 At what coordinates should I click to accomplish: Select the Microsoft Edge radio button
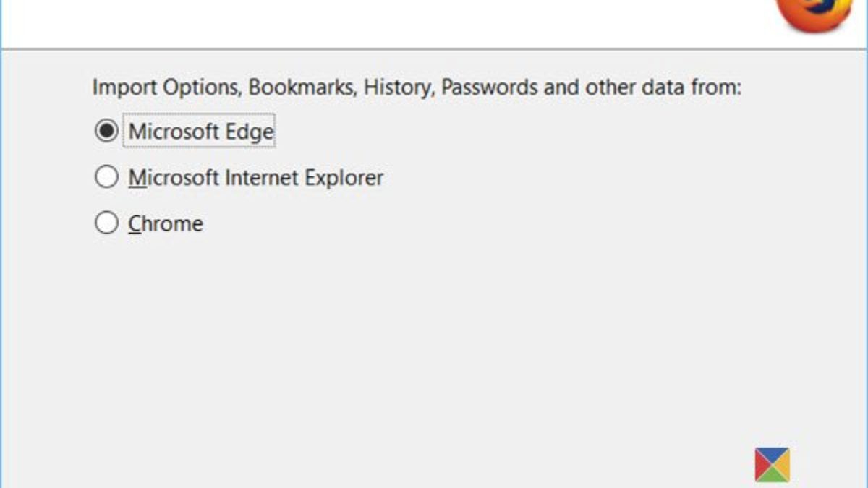tap(106, 131)
